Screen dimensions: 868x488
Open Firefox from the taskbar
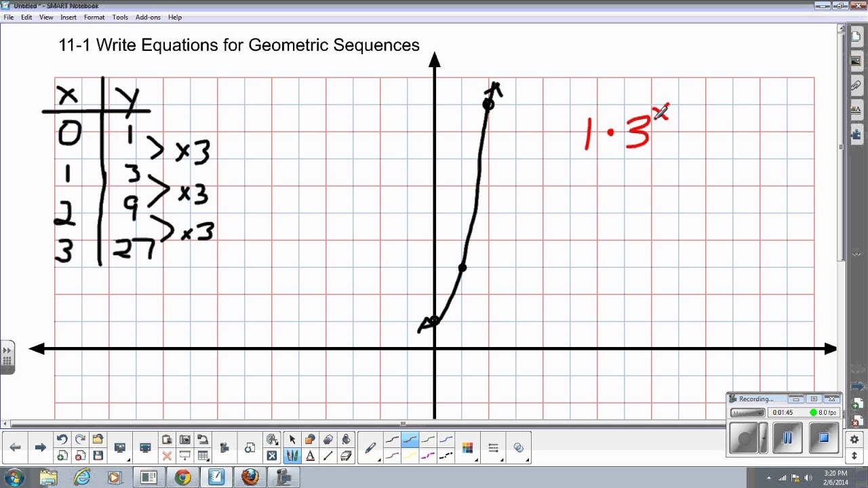(250, 478)
